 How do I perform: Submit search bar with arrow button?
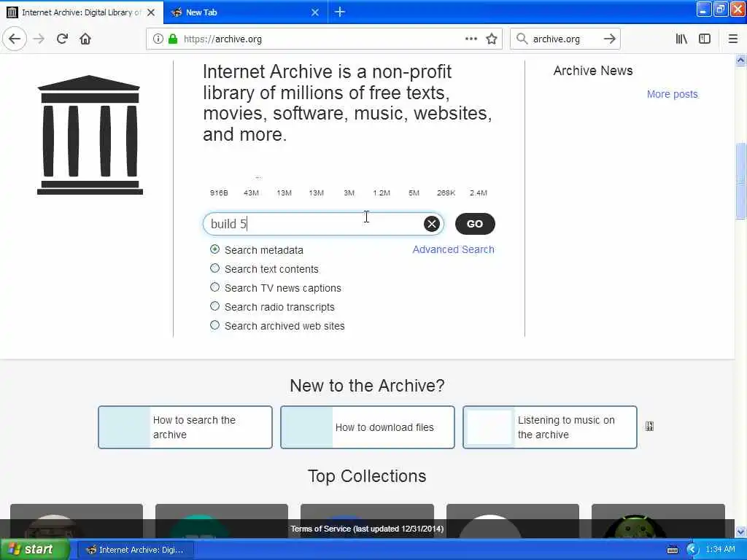tap(609, 39)
